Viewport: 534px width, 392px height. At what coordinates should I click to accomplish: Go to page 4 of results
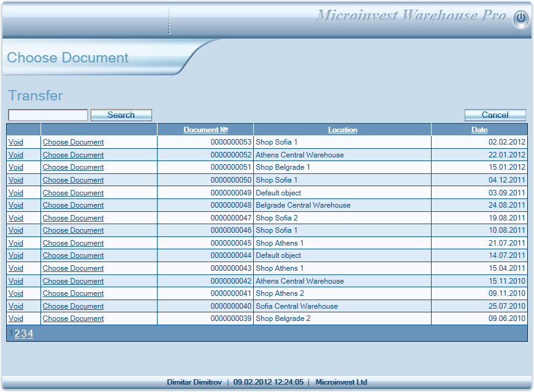coord(30,334)
